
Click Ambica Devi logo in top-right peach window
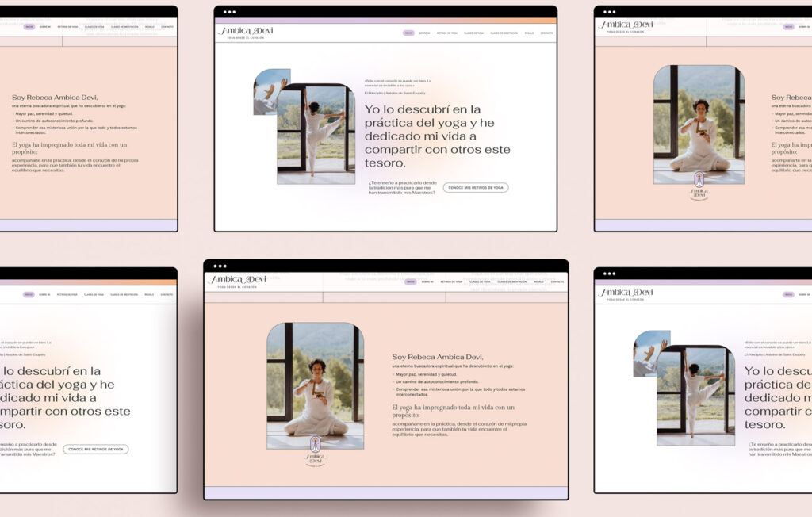pyautogui.click(x=626, y=26)
